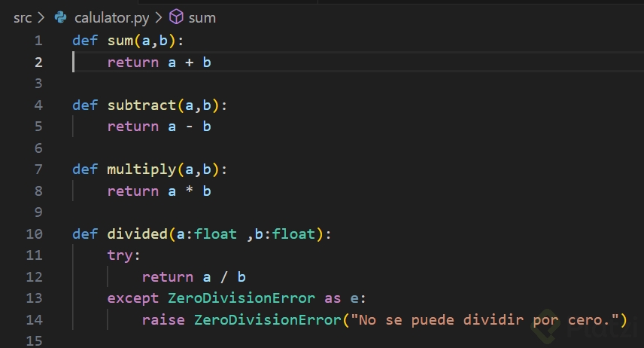Image resolution: width=644 pixels, height=348 pixels.
Task: Click the raise keyword on line 14
Action: 163,320
